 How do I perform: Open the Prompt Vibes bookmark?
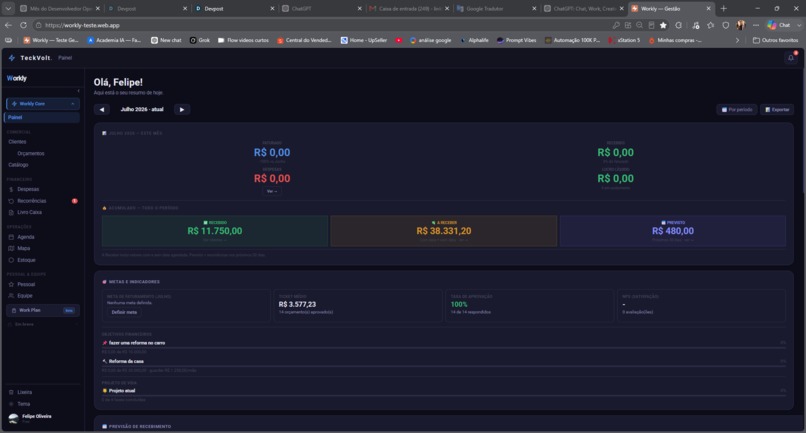click(x=516, y=40)
